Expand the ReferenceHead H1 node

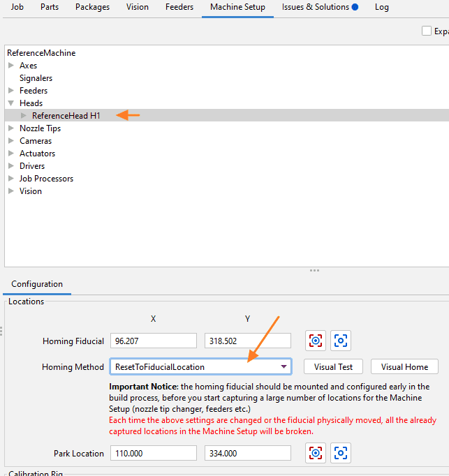pyautogui.click(x=24, y=116)
